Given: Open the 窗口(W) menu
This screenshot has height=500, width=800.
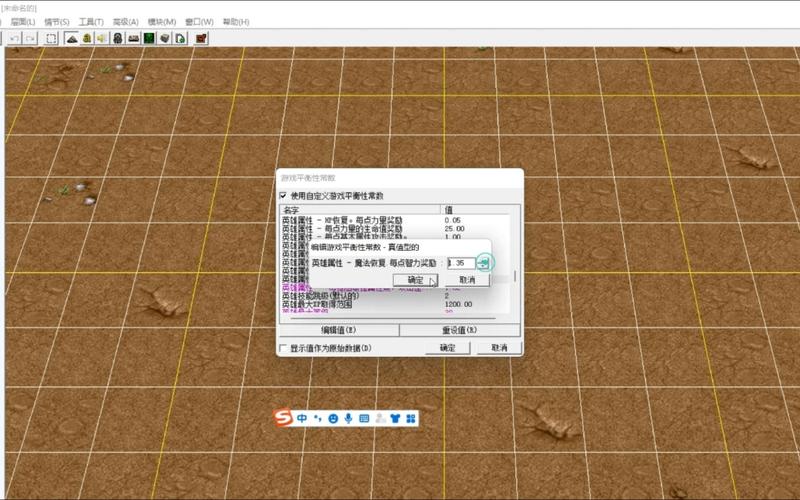Looking at the screenshot, I should [x=199, y=22].
